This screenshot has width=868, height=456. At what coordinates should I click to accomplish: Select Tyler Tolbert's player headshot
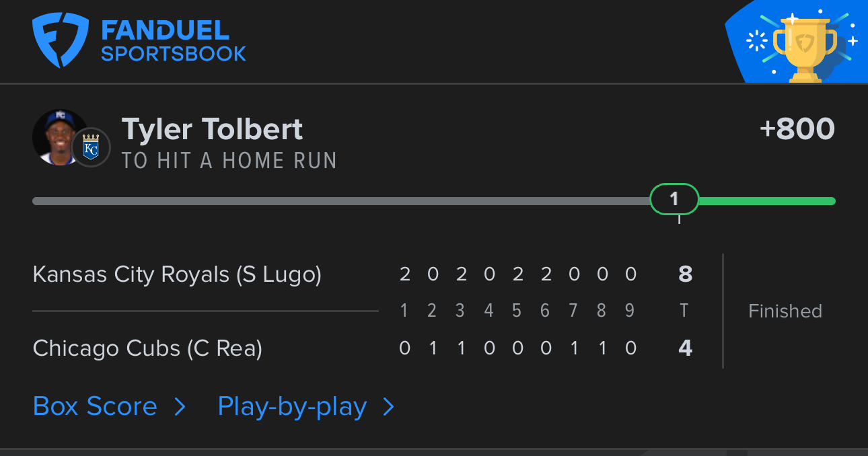click(x=60, y=137)
